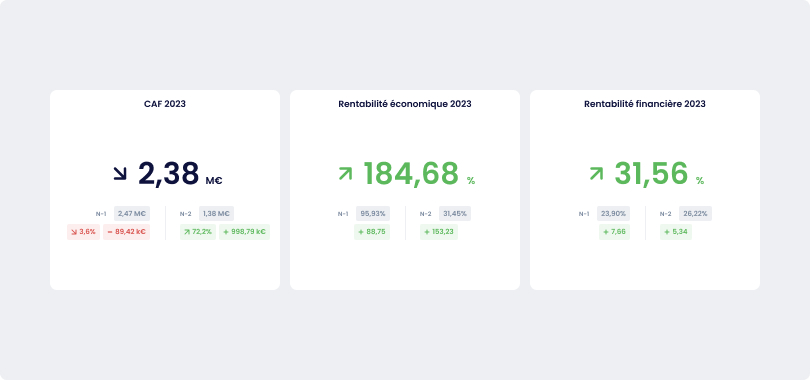Image resolution: width=810 pixels, height=380 pixels.
Task: Click the green plus 998,79 k€ badge
Action: tap(244, 232)
